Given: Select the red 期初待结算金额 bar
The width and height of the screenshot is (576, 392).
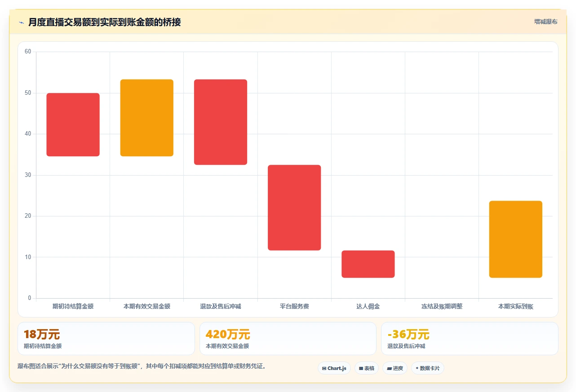Looking at the screenshot, I should click(x=73, y=125).
